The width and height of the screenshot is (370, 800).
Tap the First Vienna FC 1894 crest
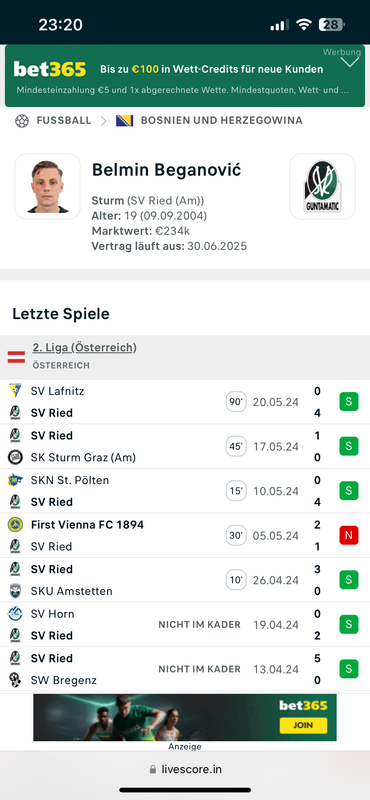pos(15,524)
